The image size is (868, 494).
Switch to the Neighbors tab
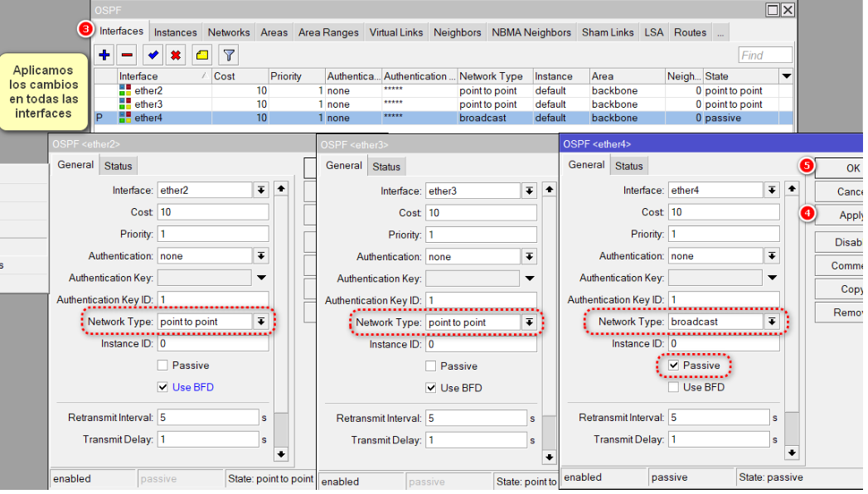(457, 32)
